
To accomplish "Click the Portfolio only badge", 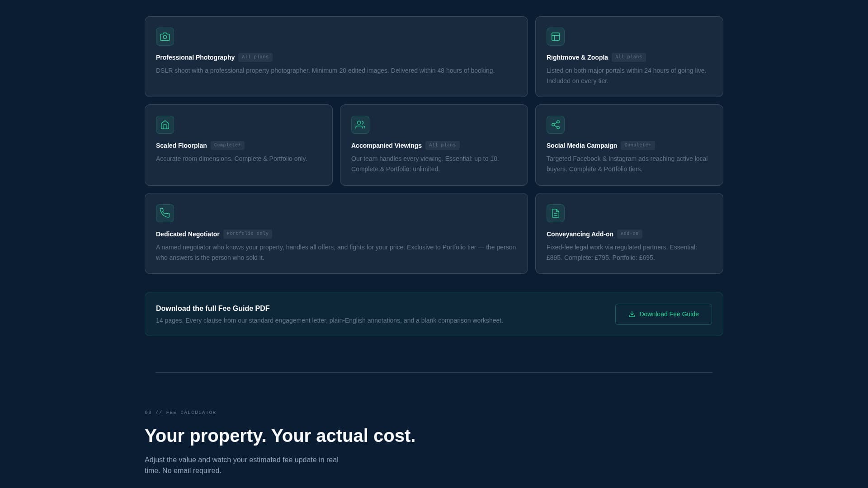I will [x=248, y=234].
